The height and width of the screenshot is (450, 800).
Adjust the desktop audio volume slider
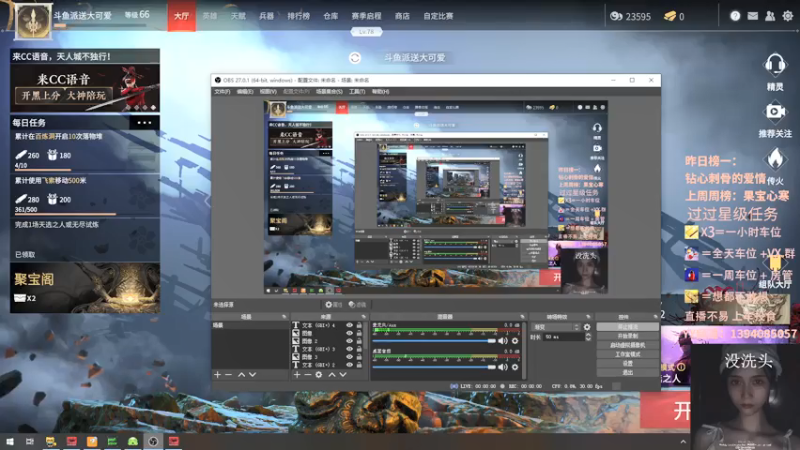pos(434,367)
